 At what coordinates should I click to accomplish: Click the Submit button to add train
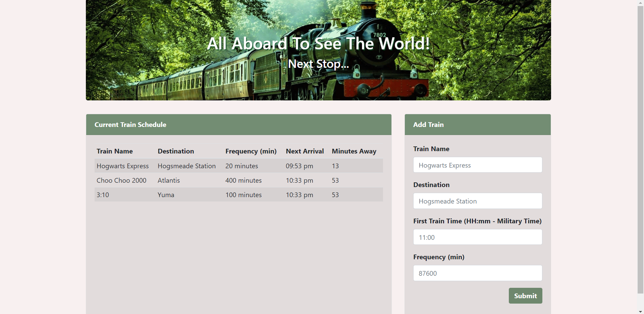525,296
